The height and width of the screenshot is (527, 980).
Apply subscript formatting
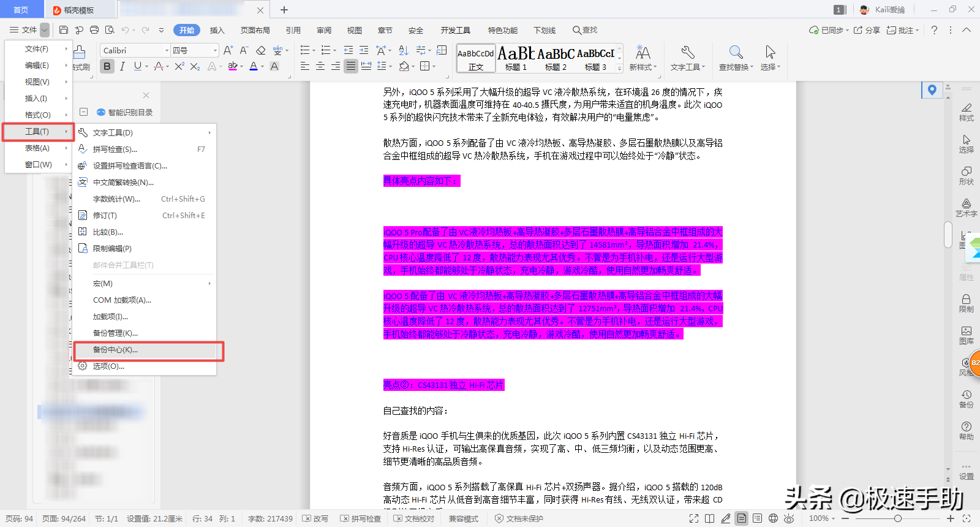click(195, 66)
